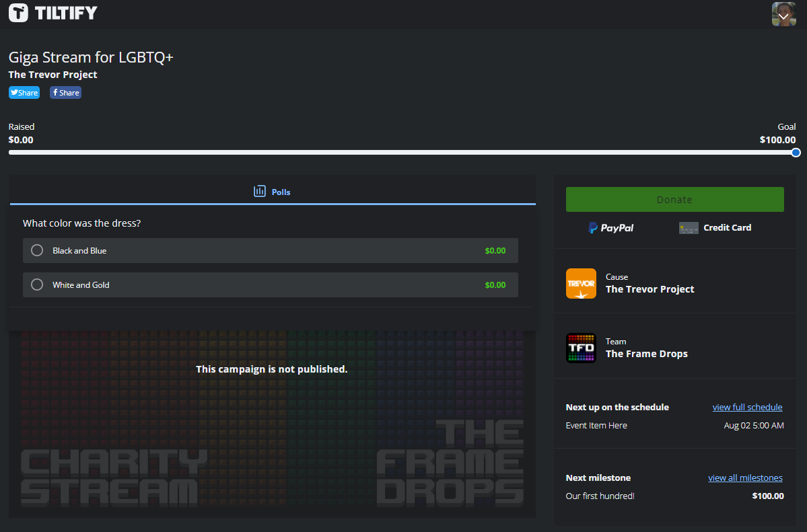This screenshot has width=807, height=532.
Task: Click the Black and Blue $0.00 amount
Action: [495, 251]
